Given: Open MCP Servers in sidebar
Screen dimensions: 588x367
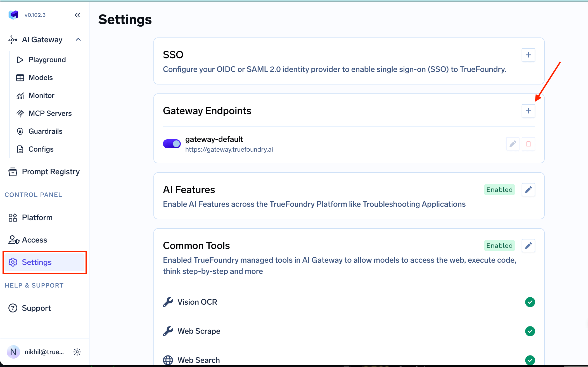Looking at the screenshot, I should [50, 113].
